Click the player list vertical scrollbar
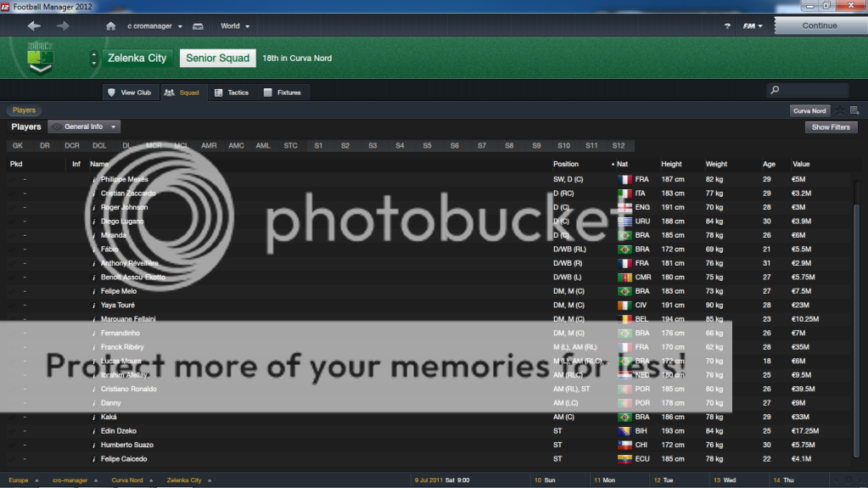 click(855, 255)
